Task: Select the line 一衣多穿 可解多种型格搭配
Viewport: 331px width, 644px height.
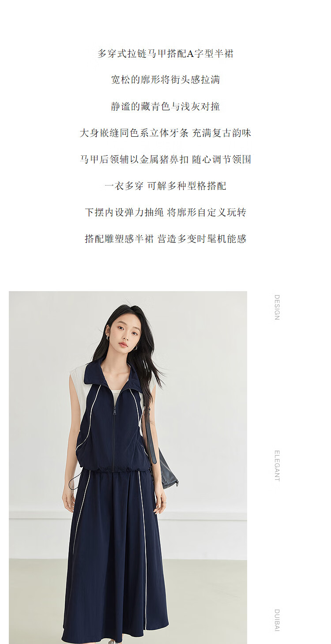Action: coord(165,186)
